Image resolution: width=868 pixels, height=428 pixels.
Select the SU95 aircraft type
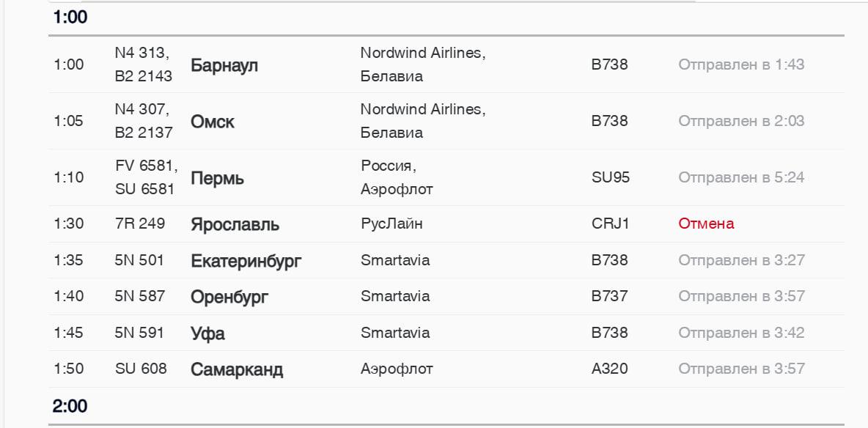coord(611,177)
